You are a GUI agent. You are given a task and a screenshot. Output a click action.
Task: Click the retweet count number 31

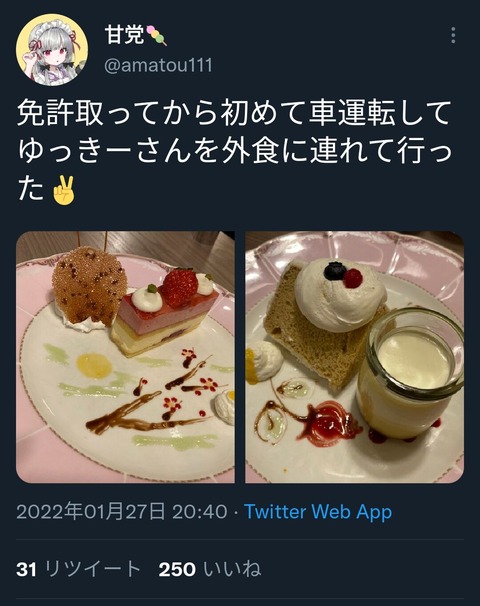[x=26, y=570]
